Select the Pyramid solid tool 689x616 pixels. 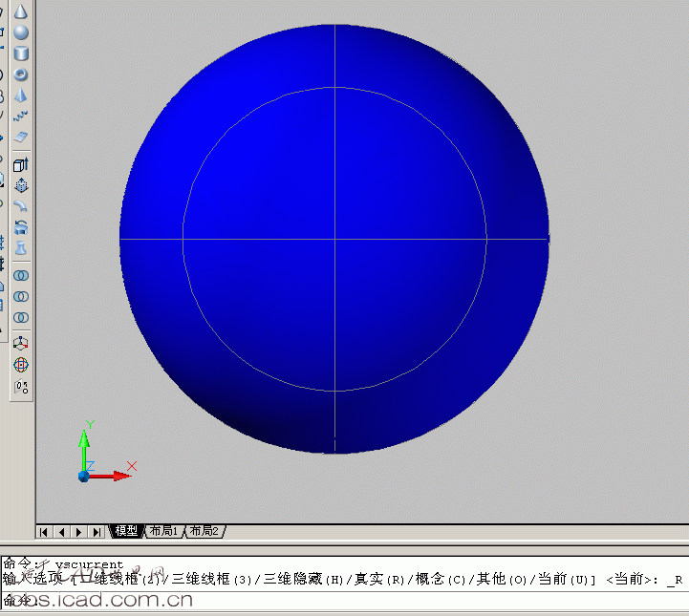(x=21, y=96)
